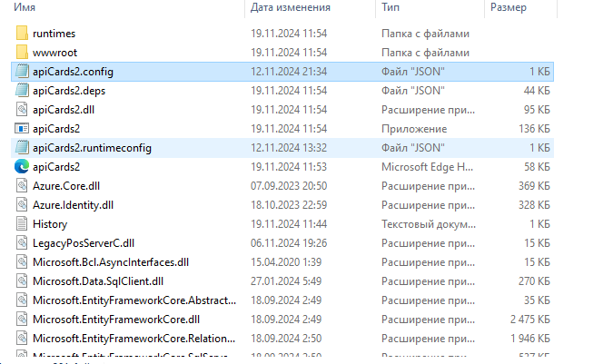Viewport: 613px width, 364px height.
Task: Select the Azure.Core.dll file name
Action: (x=66, y=186)
